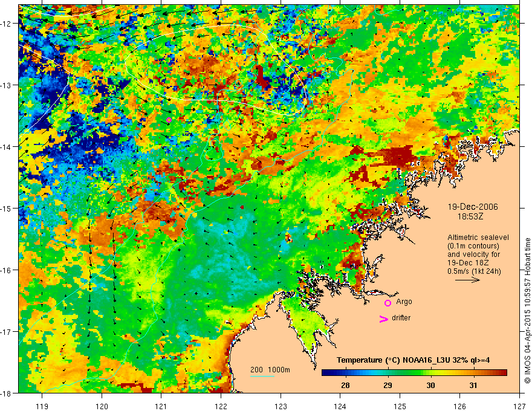Click the "19-Dec 18Z" text line
The image size is (532, 411).
point(469,263)
